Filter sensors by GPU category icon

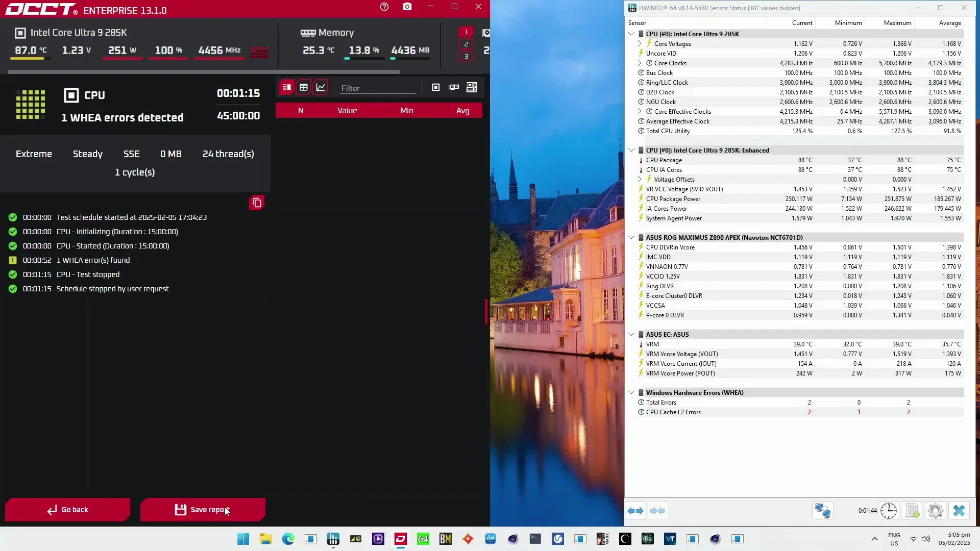[x=454, y=87]
